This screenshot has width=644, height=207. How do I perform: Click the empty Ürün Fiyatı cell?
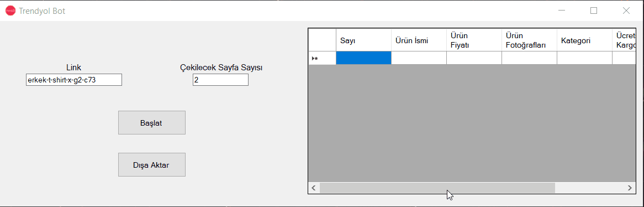click(x=474, y=59)
